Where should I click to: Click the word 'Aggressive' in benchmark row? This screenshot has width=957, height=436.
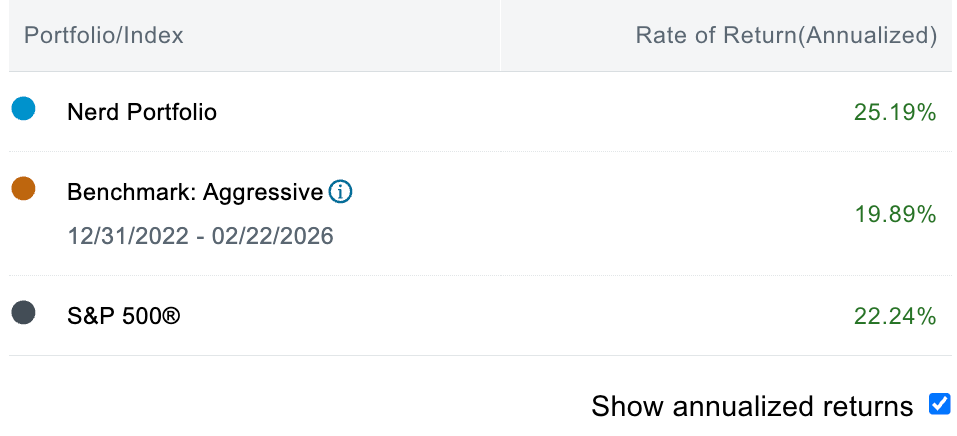click(263, 192)
